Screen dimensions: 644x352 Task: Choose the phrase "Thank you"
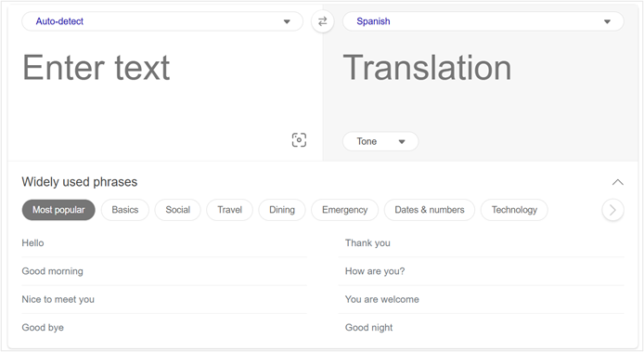[482, 243]
